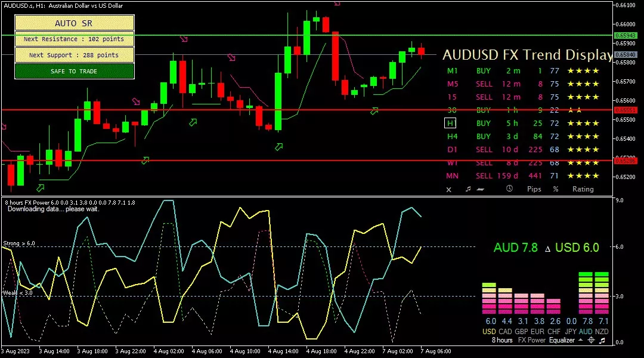644x358 pixels.
Task: Click the 8 hours period selector
Action: (502, 340)
